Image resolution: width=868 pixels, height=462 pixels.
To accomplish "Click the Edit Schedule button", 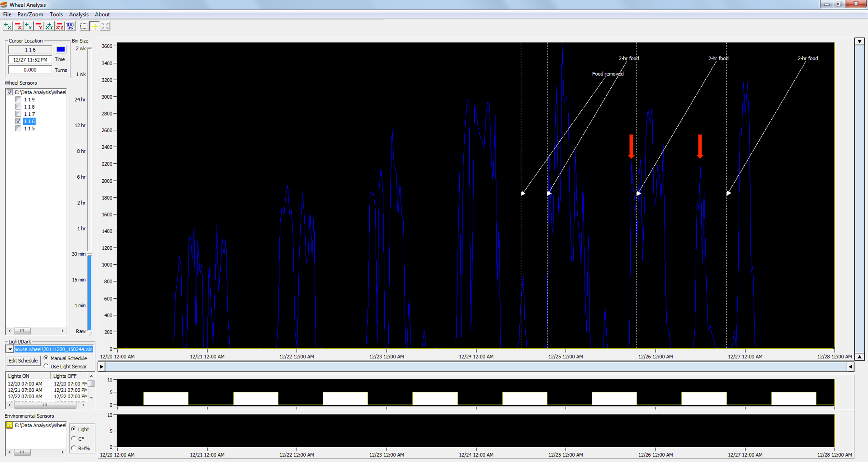I will coord(23,360).
